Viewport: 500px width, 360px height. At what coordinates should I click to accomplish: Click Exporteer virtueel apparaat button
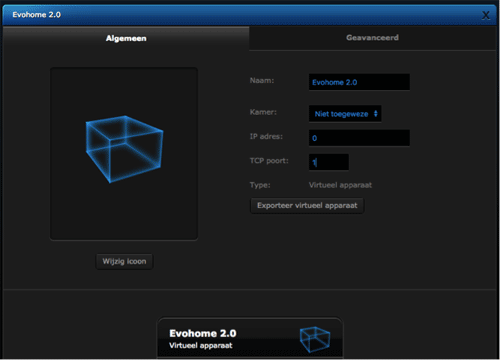click(x=307, y=206)
